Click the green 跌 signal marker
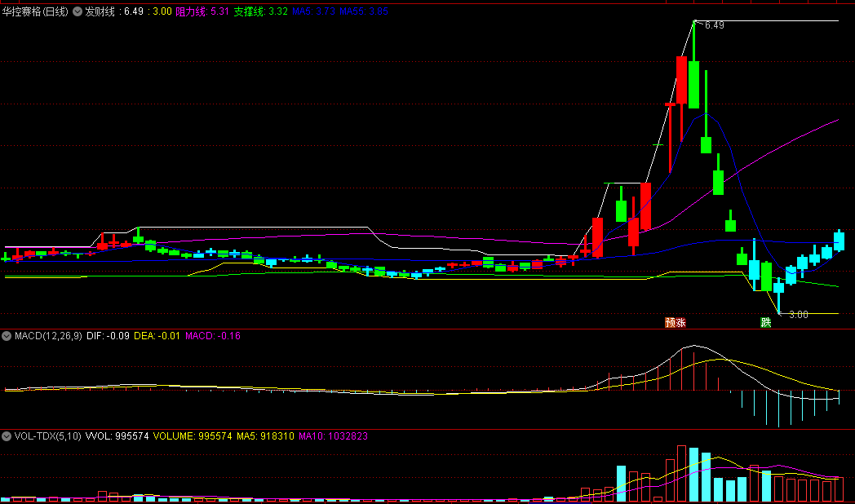Viewport: 855px width, 504px height. pos(766,323)
